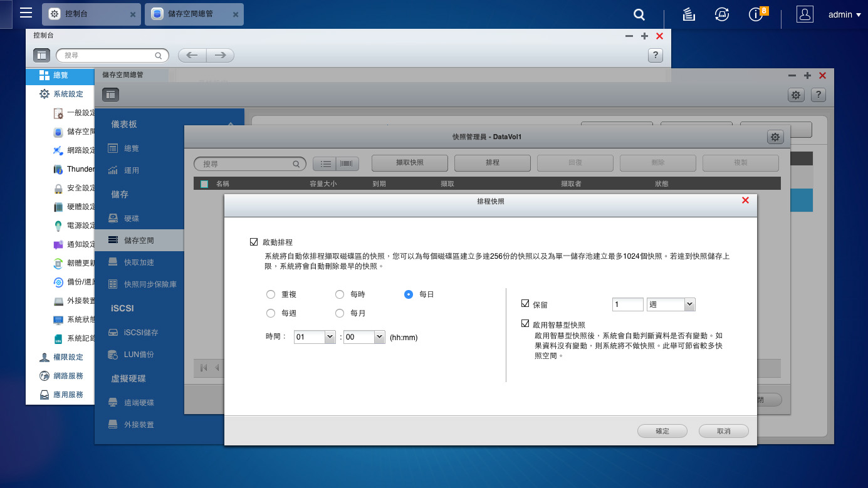Select the 每日 radio option
The width and height of the screenshot is (868, 488).
409,294
